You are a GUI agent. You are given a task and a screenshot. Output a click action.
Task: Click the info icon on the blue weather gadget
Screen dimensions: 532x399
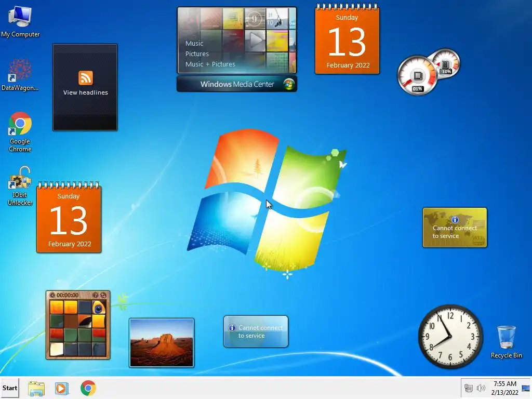[x=232, y=328]
